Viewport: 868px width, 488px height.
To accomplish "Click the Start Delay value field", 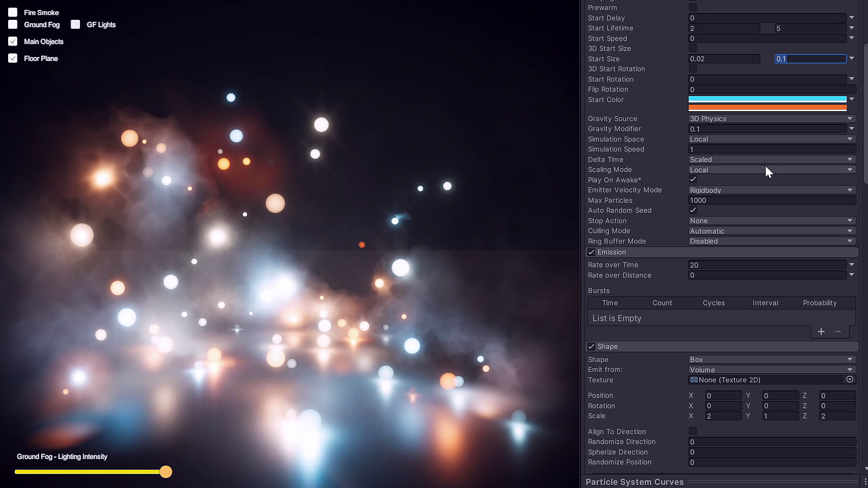I will (767, 18).
